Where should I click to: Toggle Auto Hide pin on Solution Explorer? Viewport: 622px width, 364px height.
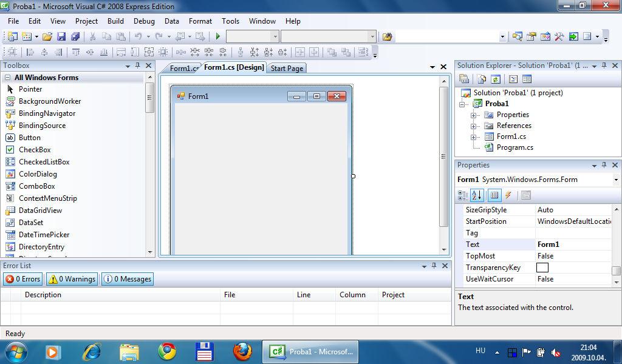coord(604,66)
